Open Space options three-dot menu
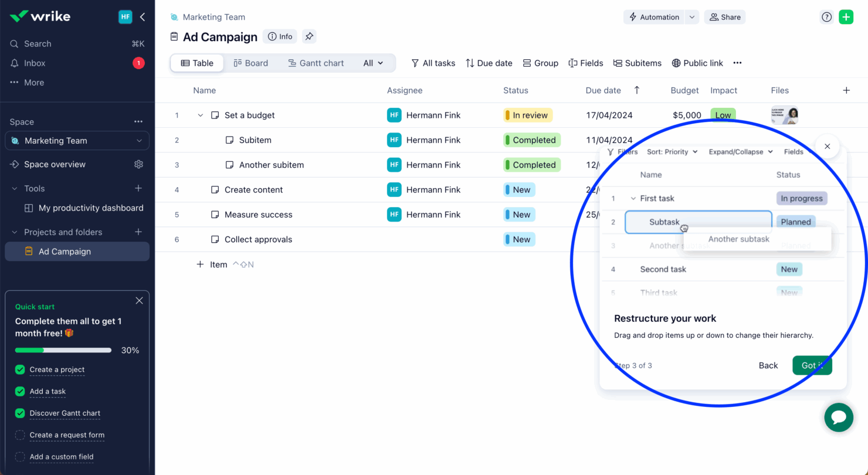Screen dimensions: 868x475 tap(138, 122)
